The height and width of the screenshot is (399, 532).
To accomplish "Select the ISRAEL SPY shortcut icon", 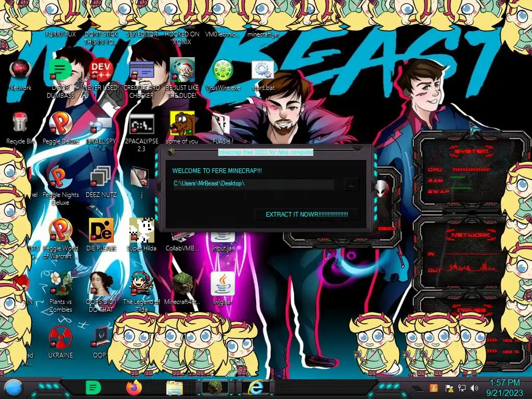I will tap(101, 125).
